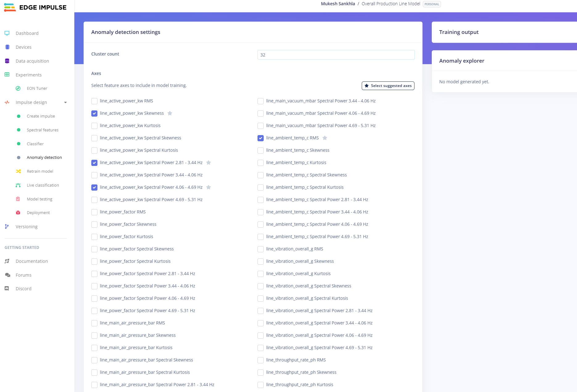Viewport: 577px width, 392px height.
Task: Check line_ambient_temp_c Spectral Kurtosis axis
Action: tap(261, 187)
